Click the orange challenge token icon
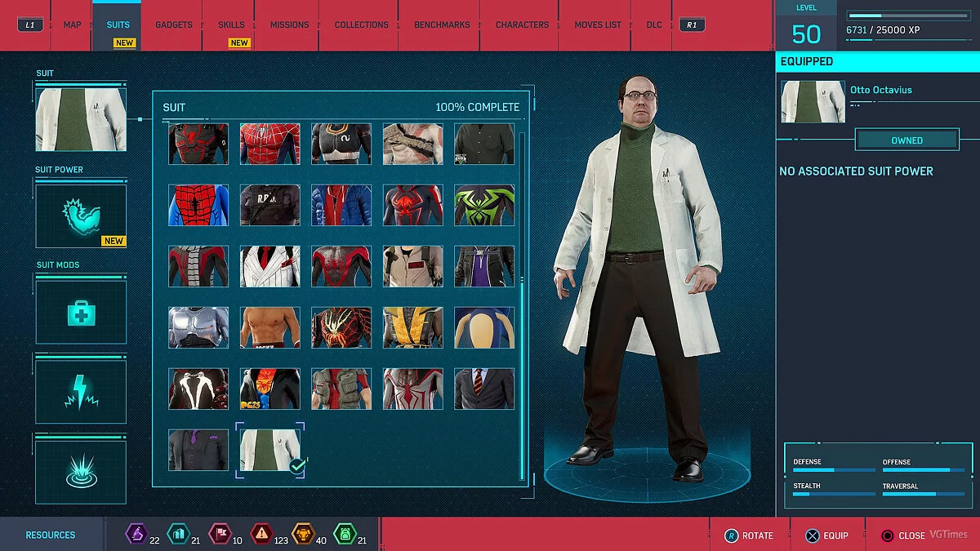Screen dimensions: 980x551 pos(302,534)
